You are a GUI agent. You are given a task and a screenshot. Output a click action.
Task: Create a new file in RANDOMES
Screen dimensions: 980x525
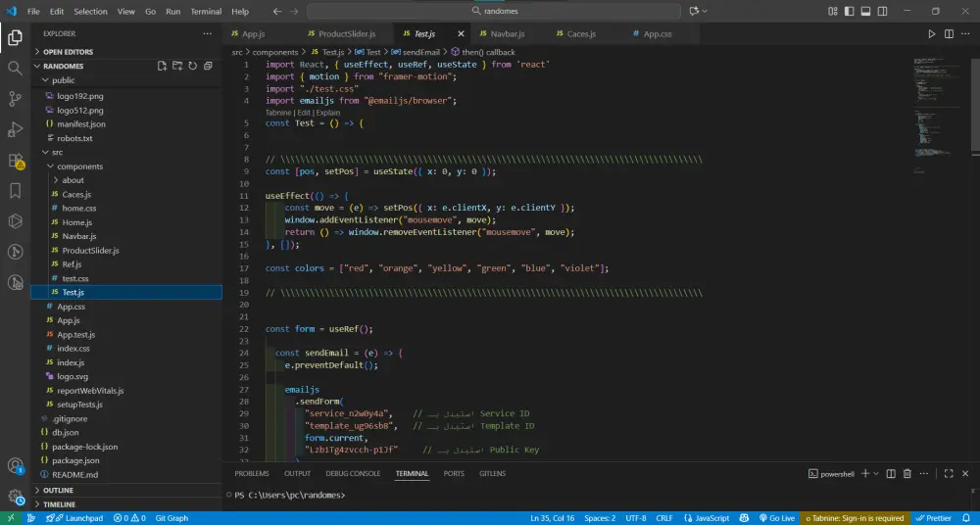pos(162,66)
